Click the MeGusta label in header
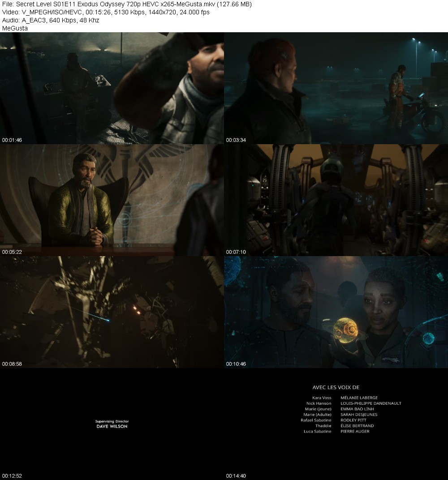This screenshot has height=480, width=448. point(15,28)
